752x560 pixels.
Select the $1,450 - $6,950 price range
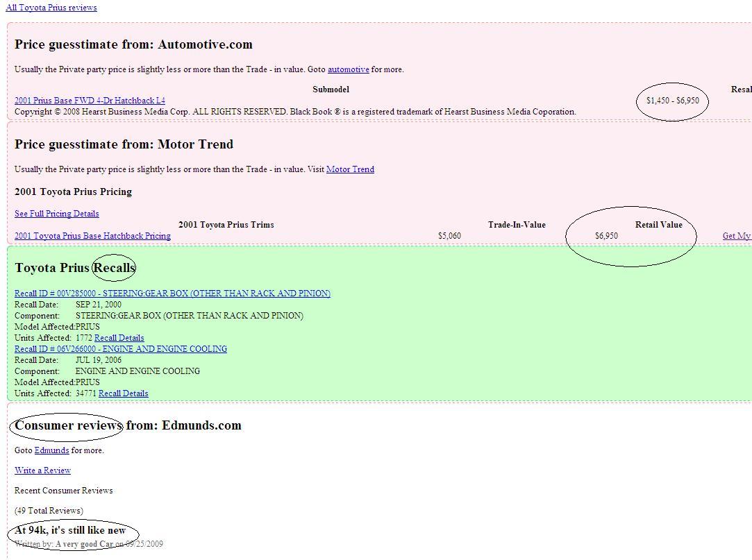(x=672, y=100)
